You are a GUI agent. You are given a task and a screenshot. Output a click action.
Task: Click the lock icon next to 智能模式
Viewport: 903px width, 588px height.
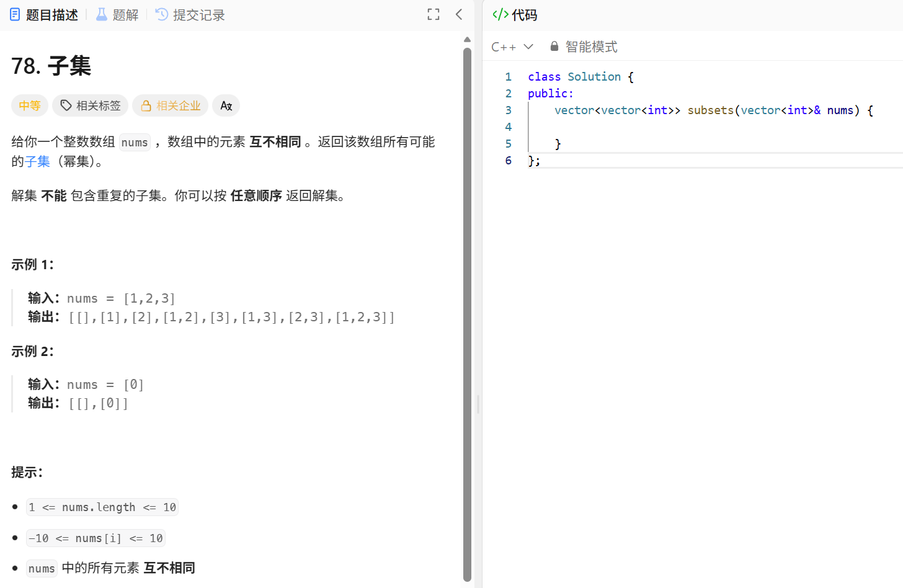click(553, 45)
